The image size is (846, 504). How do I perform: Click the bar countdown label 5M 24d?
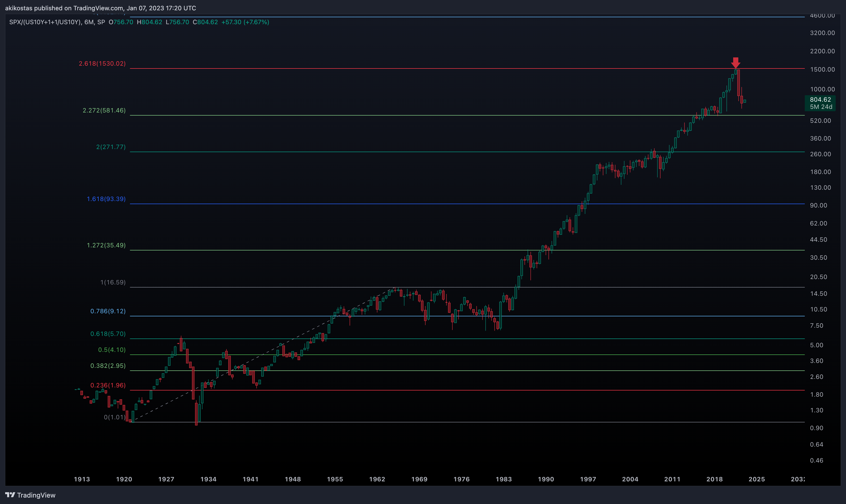click(x=821, y=107)
